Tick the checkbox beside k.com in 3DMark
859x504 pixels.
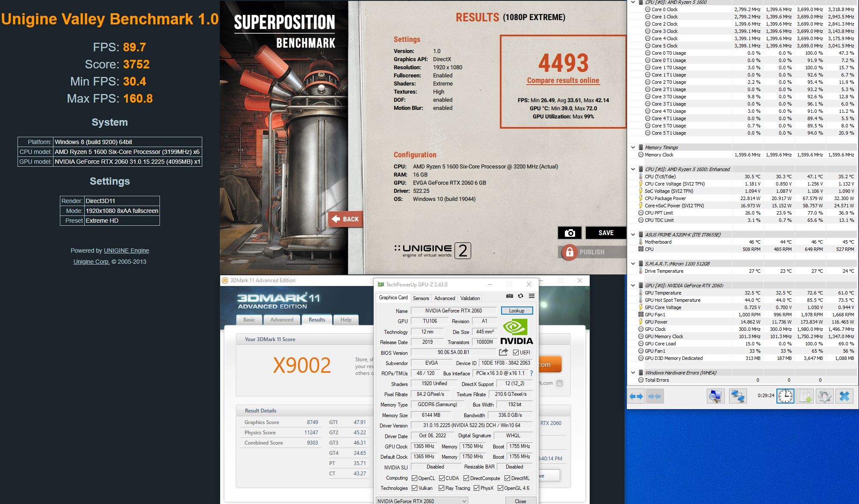[x=559, y=383]
